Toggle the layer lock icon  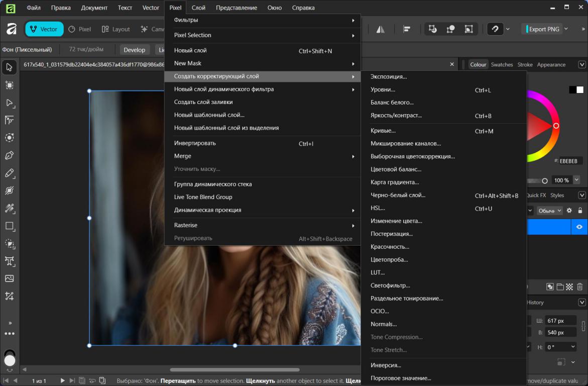pos(580,211)
